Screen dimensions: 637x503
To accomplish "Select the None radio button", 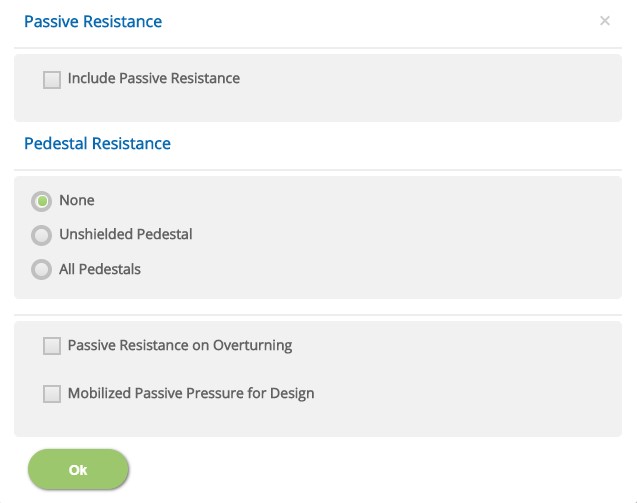I will [x=41, y=201].
